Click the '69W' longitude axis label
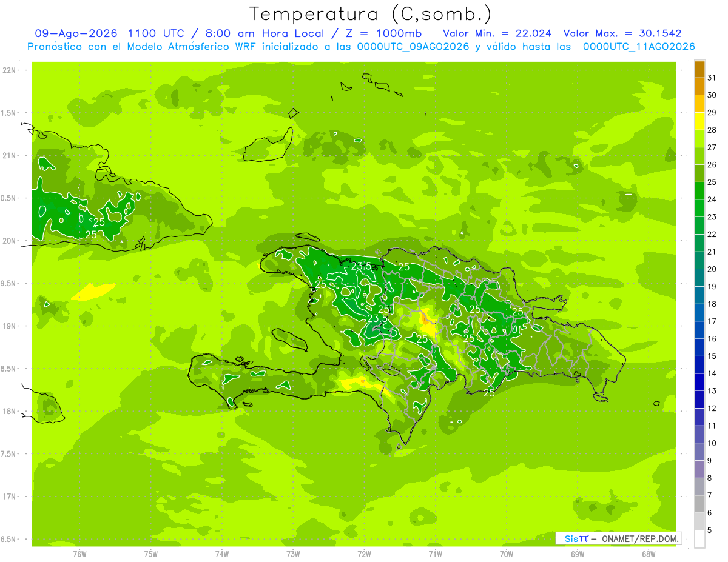 point(578,554)
